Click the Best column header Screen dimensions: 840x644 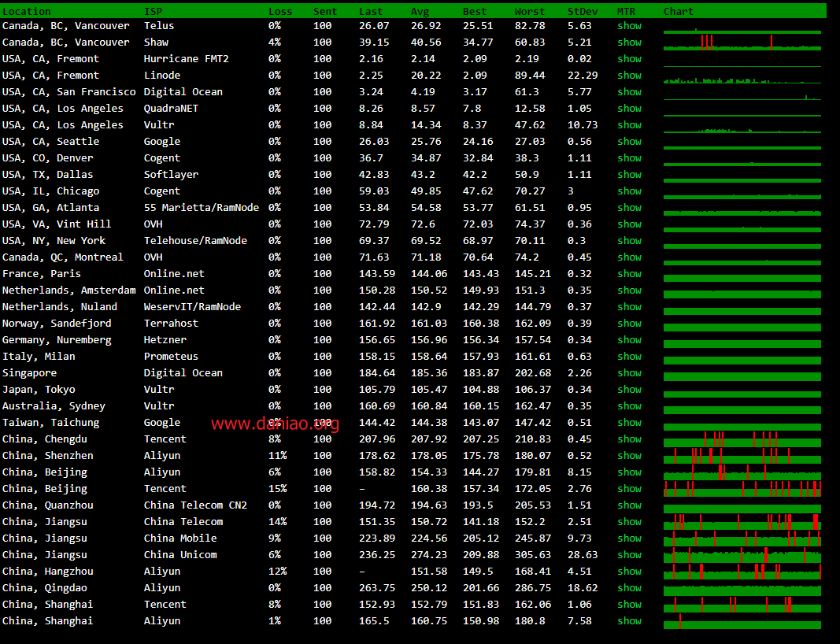475,11
